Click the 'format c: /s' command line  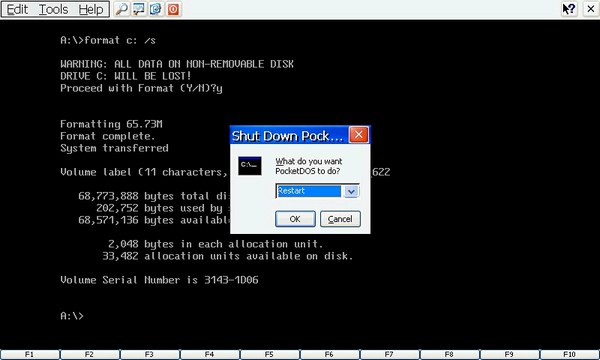108,40
